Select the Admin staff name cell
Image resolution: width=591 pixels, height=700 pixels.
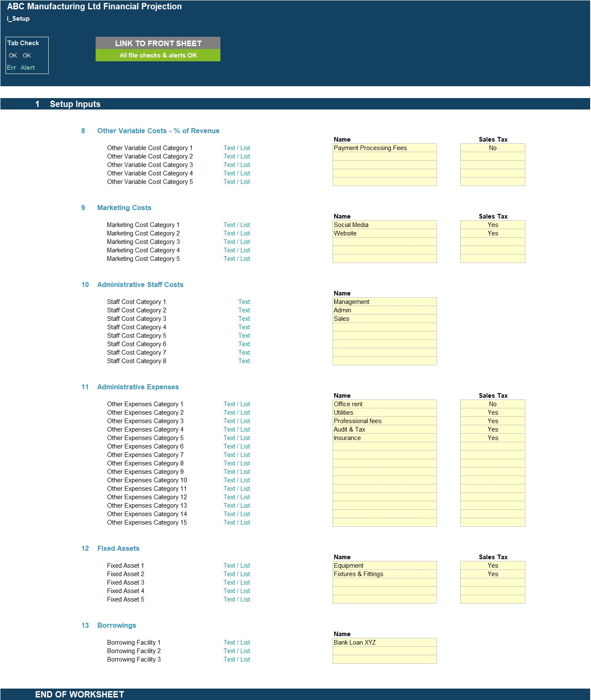coord(385,310)
